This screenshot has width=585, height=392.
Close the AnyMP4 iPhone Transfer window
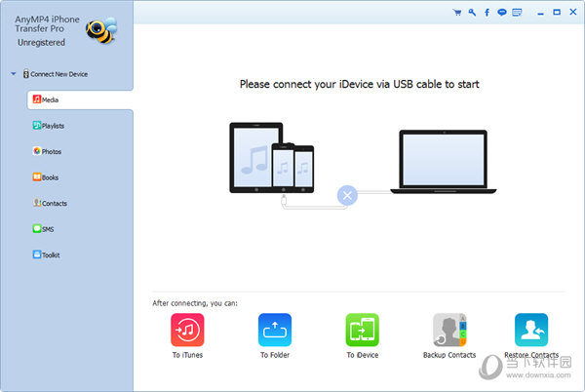click(x=573, y=12)
